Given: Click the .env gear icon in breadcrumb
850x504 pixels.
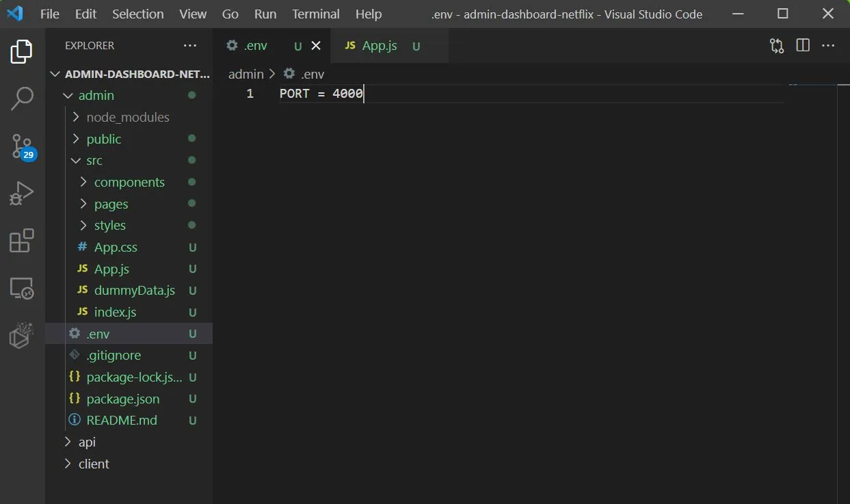Looking at the screenshot, I should coord(289,74).
